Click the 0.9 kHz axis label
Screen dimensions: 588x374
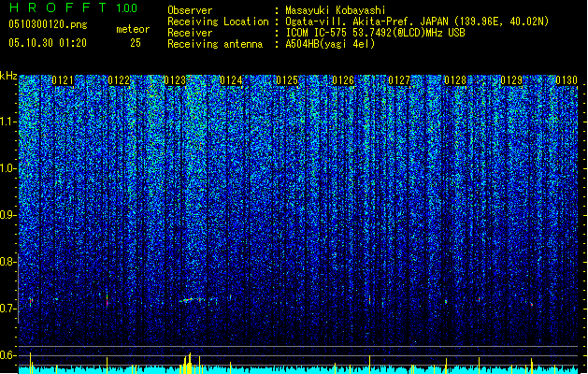tap(8, 215)
